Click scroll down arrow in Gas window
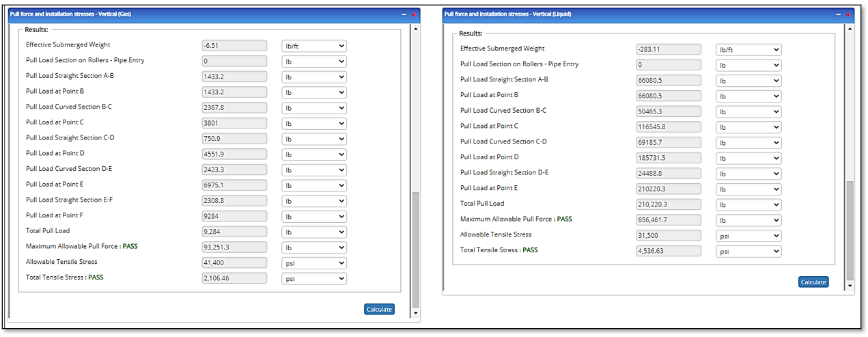 (415, 312)
